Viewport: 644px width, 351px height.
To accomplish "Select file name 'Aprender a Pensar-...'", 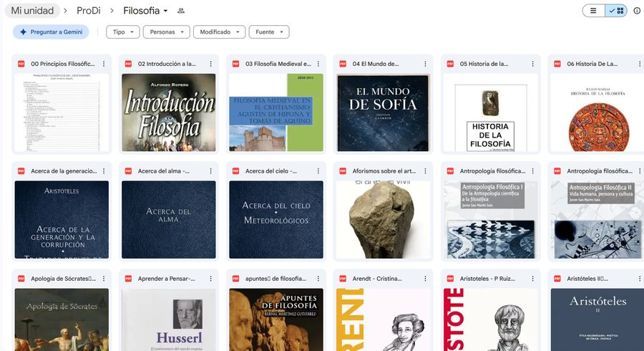I will (166, 279).
